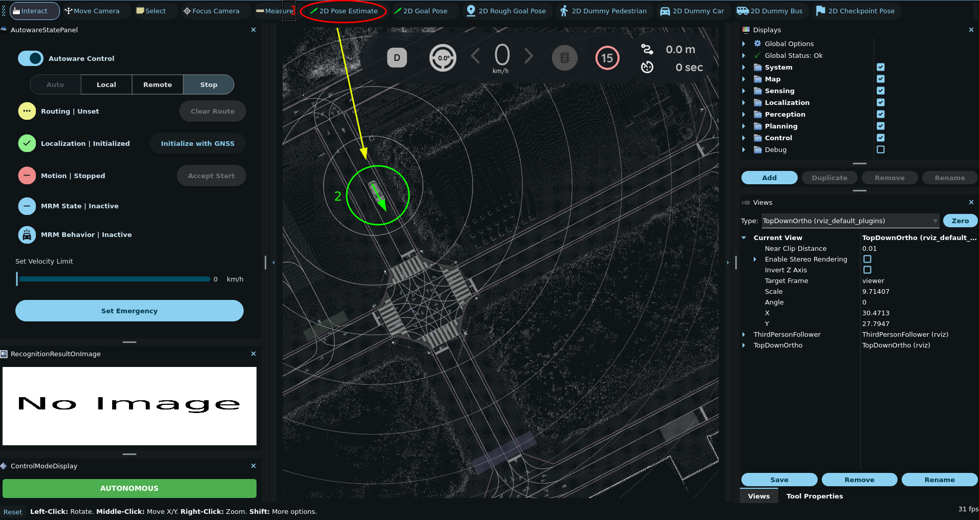Enable the Debug display checkbox
Image resolution: width=980 pixels, height=520 pixels.
[x=881, y=149]
